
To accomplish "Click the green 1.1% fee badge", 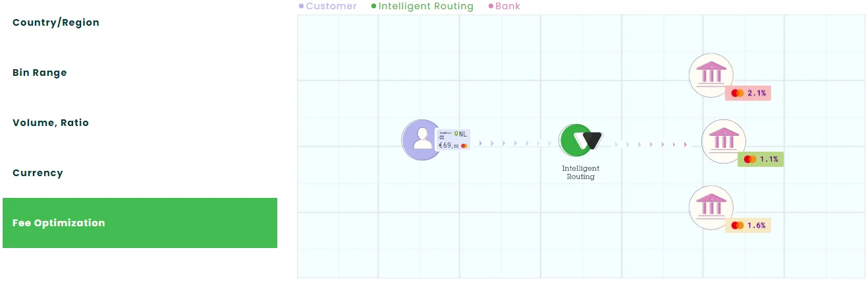I will (761, 159).
